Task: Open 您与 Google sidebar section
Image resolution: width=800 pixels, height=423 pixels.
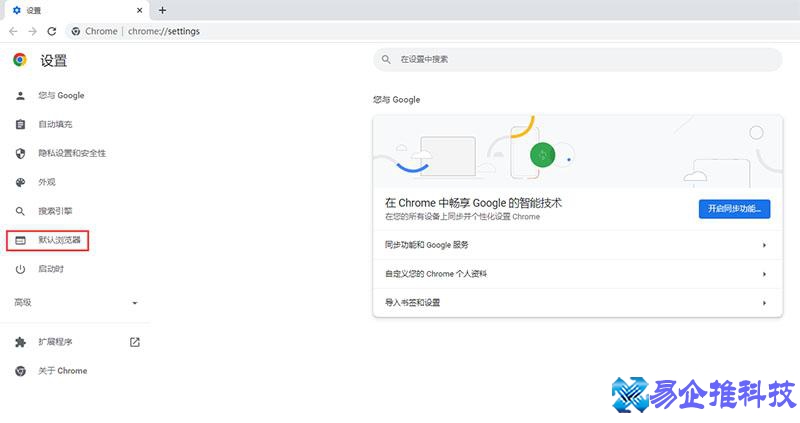Action: click(61, 95)
